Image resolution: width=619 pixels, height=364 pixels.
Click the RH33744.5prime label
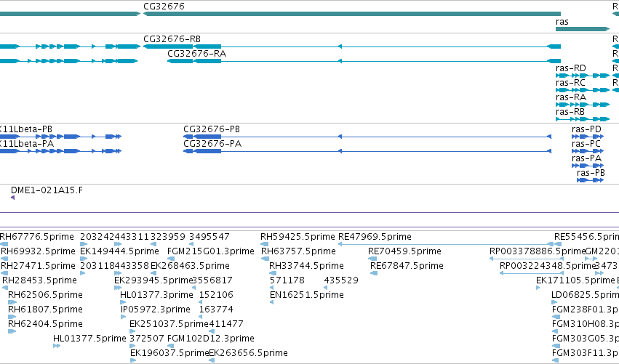coord(306,266)
